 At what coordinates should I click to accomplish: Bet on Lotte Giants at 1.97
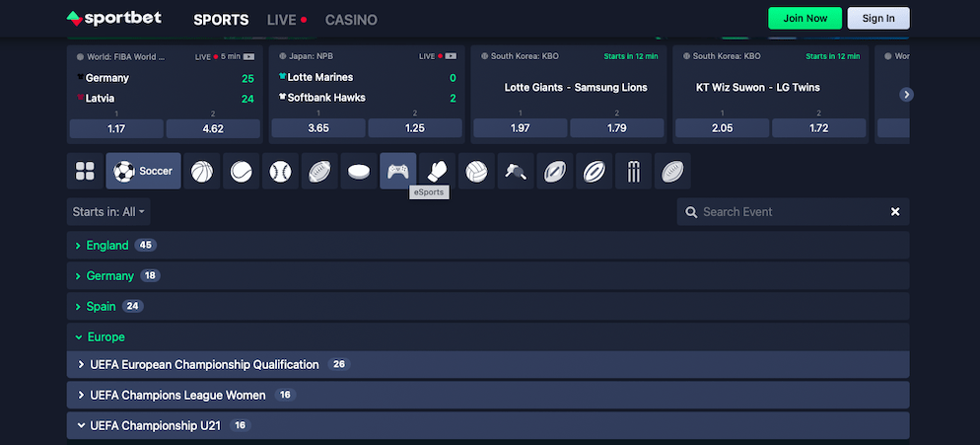tap(520, 128)
